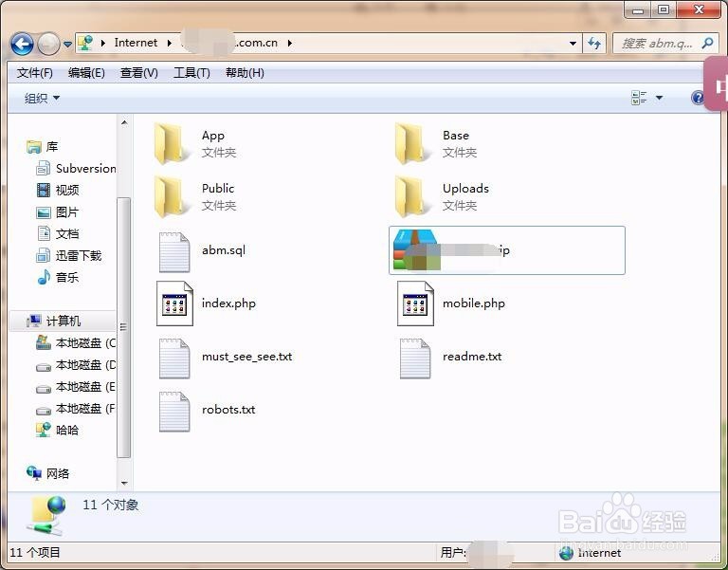728x570 pixels.
Task: Open the 音乐 library
Action: click(58, 277)
